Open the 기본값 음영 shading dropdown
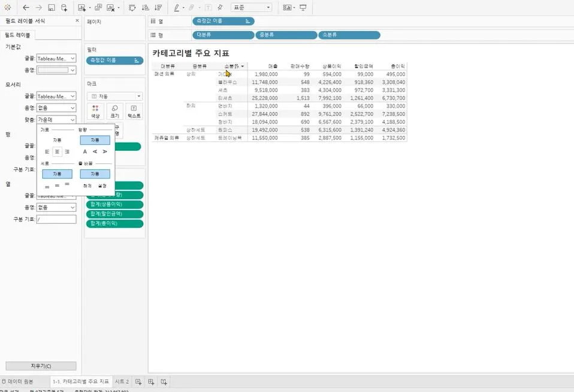Image resolution: width=574 pixels, height=392 pixels. click(x=56, y=70)
